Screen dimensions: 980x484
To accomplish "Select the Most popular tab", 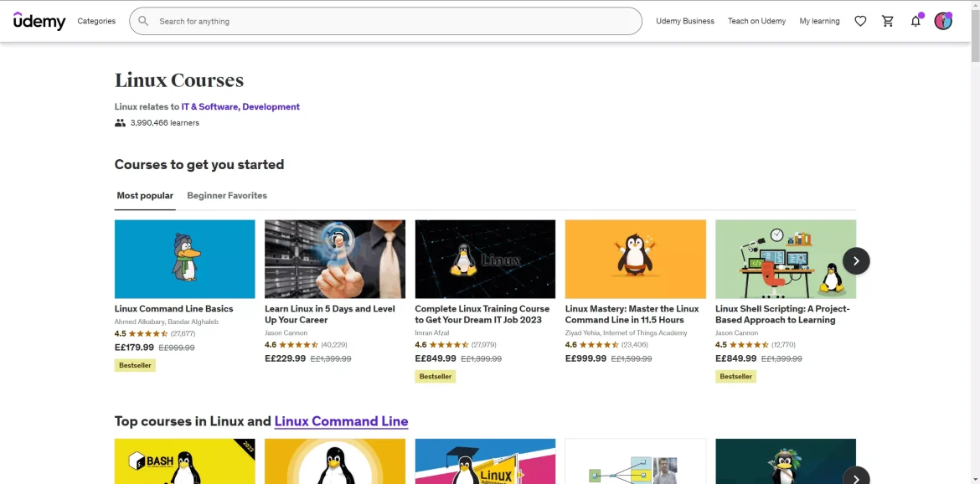I will coord(145,195).
